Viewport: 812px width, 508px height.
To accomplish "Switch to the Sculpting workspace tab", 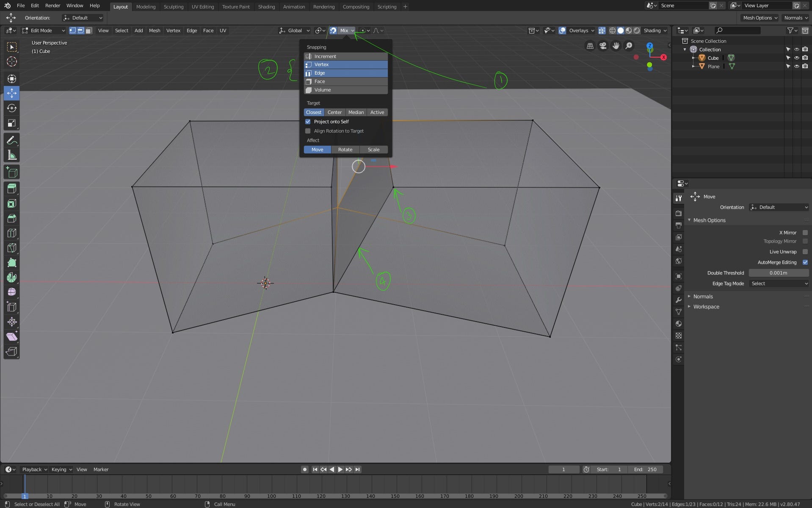I will 174,7.
